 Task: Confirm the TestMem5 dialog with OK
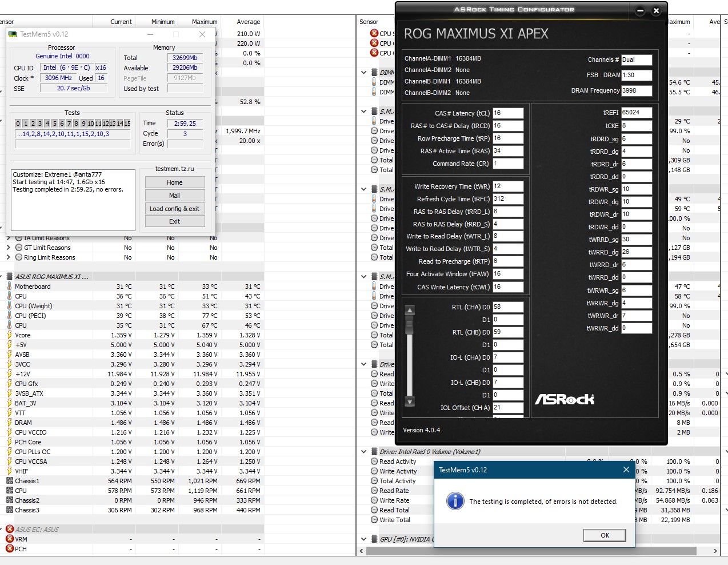point(605,535)
